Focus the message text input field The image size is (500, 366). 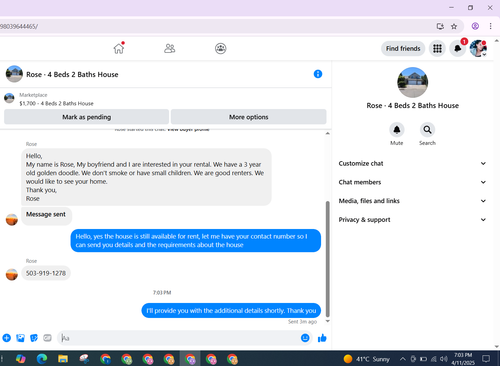(180, 338)
